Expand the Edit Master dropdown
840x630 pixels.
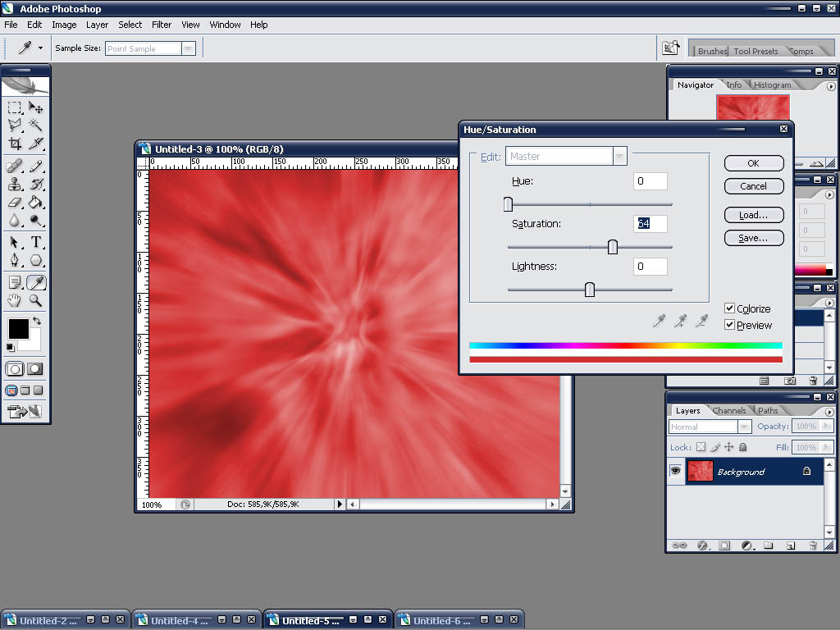[x=620, y=156]
